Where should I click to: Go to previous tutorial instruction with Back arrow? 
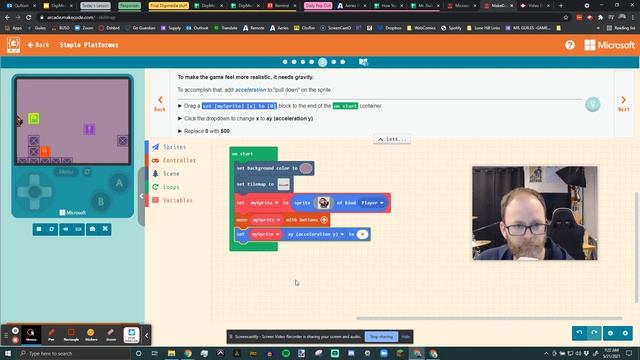pos(160,104)
